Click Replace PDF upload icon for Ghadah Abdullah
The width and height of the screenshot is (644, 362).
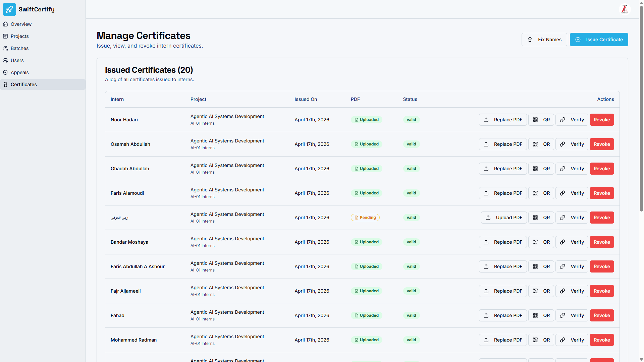pos(486,169)
